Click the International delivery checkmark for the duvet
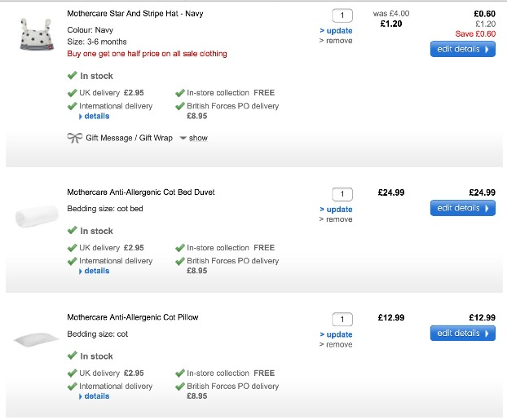This screenshot has height=420, width=507. pos(73,261)
